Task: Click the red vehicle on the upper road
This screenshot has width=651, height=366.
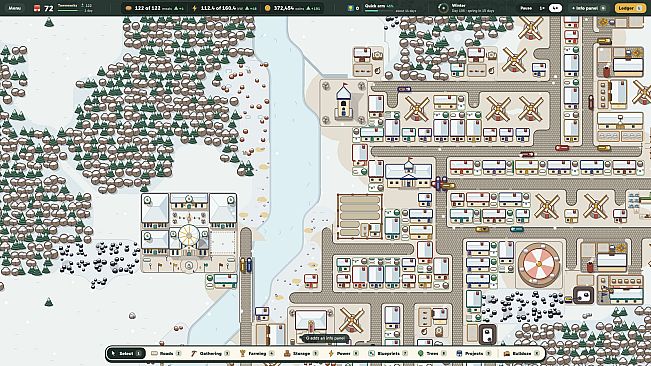Action: 562,148
